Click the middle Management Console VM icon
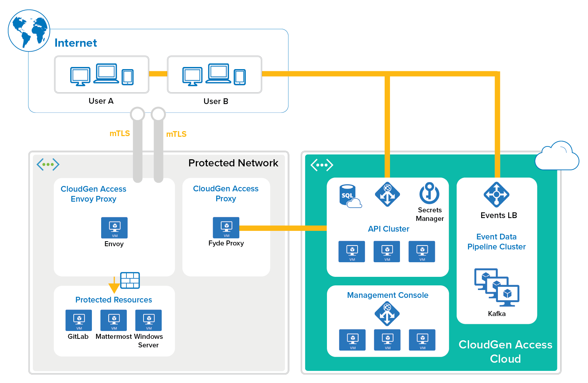 point(387,340)
